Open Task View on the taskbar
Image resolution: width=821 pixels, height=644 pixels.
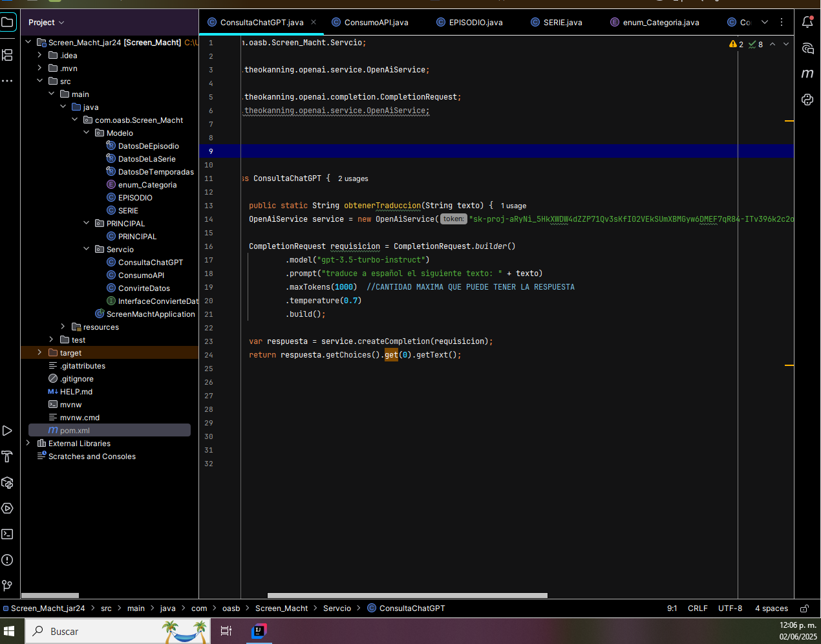(226, 631)
